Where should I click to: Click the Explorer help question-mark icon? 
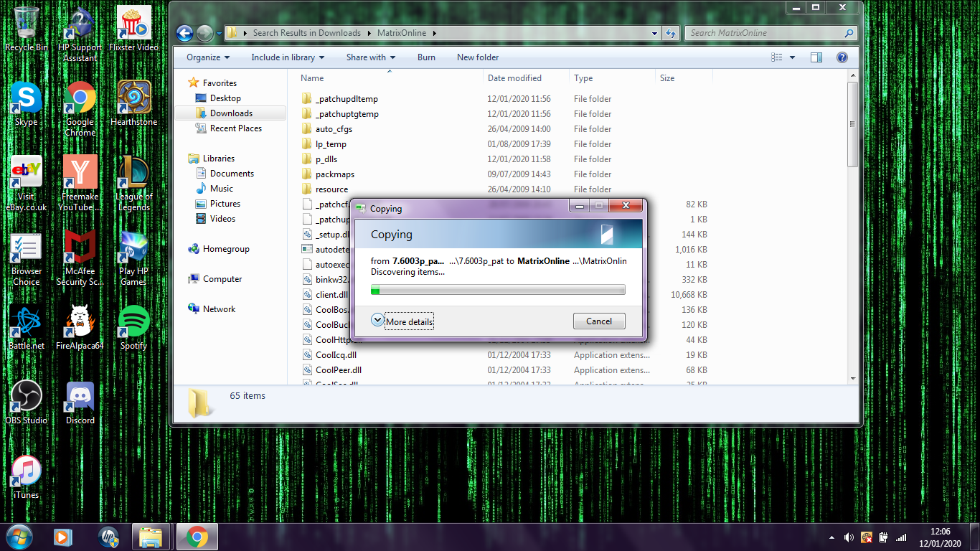[x=842, y=57]
